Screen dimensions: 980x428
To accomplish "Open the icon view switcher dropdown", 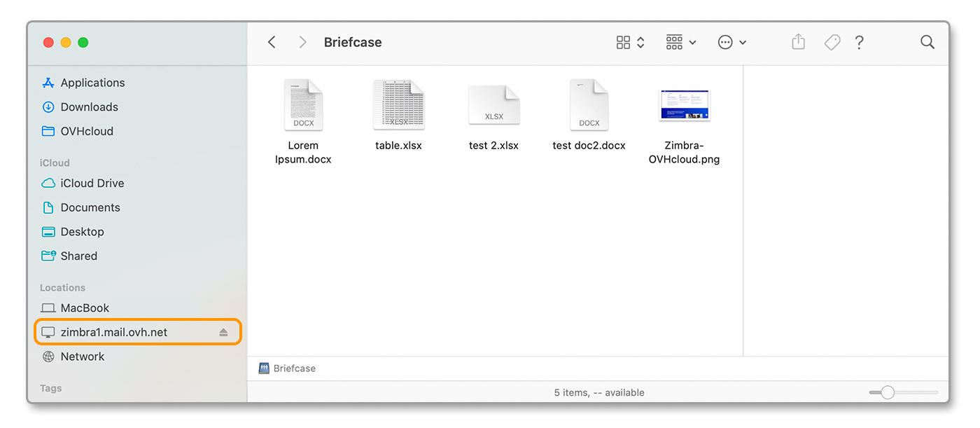I will coord(630,43).
